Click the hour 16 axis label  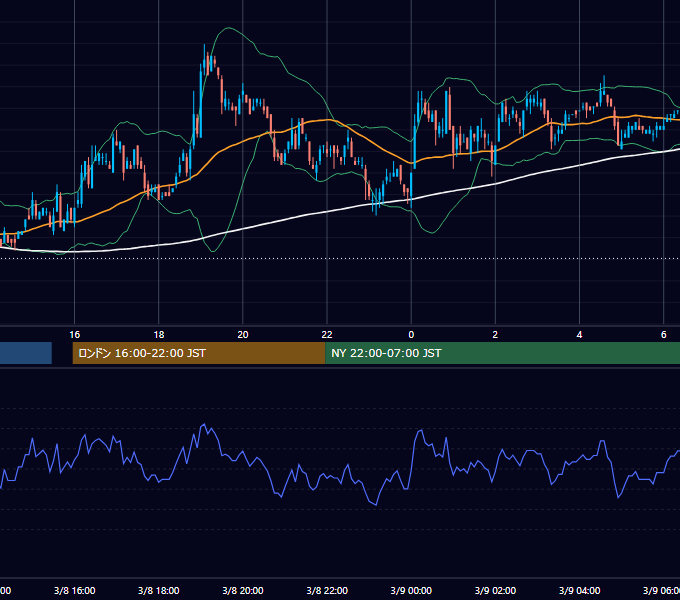click(75, 334)
